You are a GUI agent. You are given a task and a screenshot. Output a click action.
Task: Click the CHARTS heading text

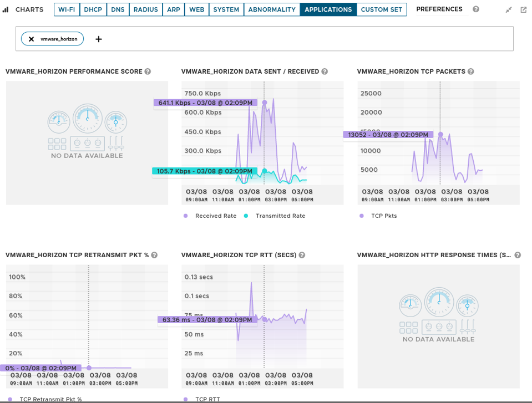(x=29, y=9)
